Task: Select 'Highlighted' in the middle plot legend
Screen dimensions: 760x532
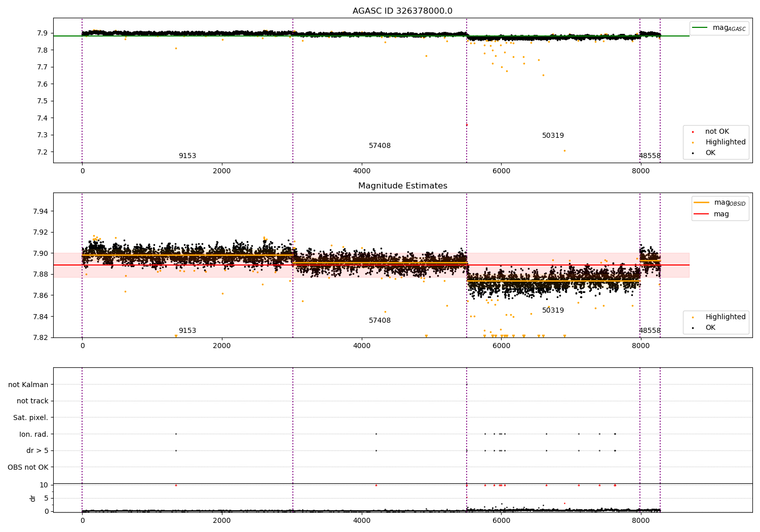Action: click(x=725, y=317)
